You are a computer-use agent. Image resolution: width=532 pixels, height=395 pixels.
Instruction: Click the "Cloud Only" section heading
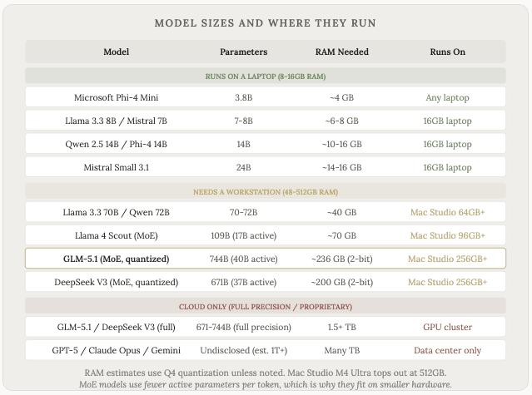[x=266, y=307]
